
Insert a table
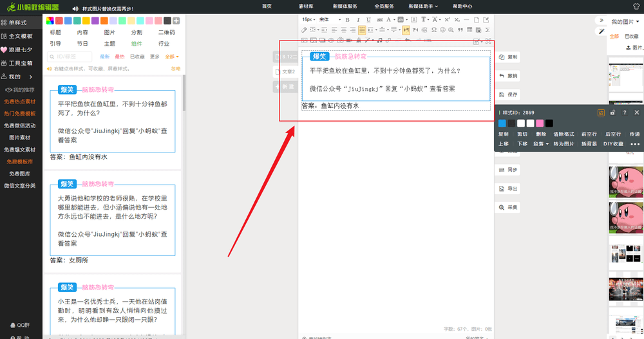[469, 30]
